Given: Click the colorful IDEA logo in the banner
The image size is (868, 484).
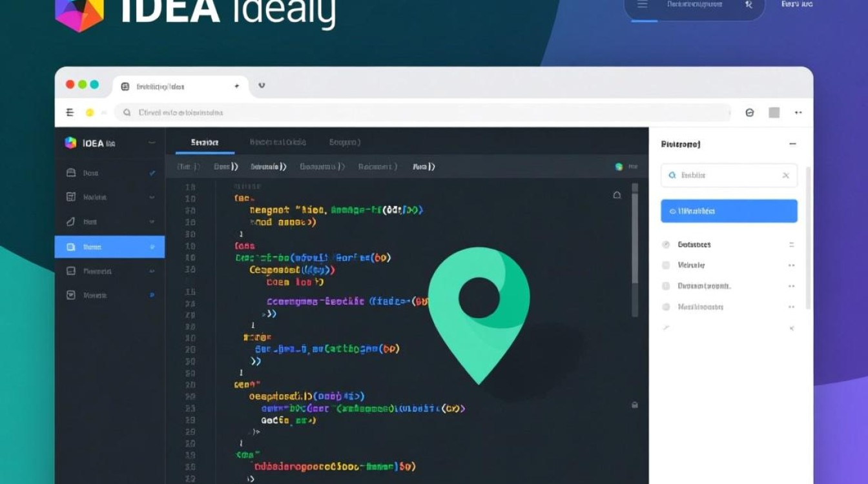Looking at the screenshot, I should click(79, 13).
